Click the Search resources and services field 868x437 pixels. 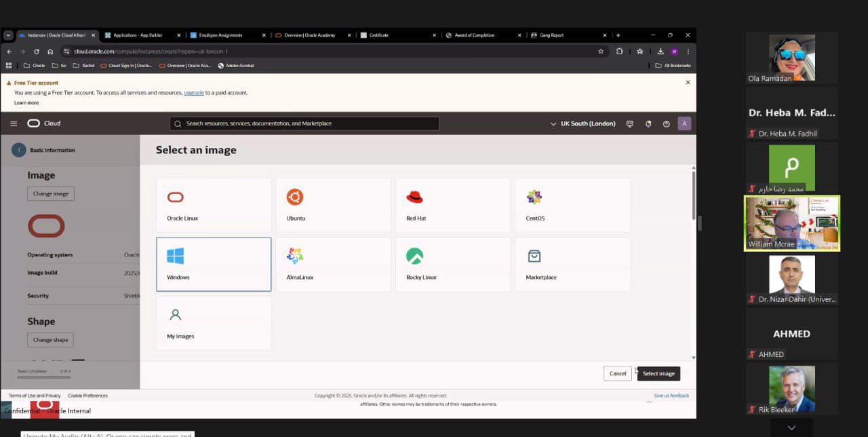point(304,123)
